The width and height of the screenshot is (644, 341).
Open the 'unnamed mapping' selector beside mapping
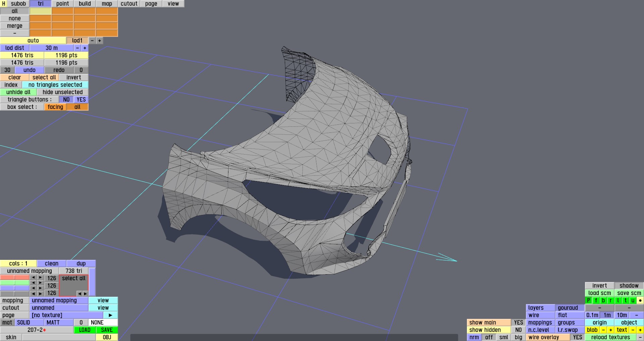59,300
